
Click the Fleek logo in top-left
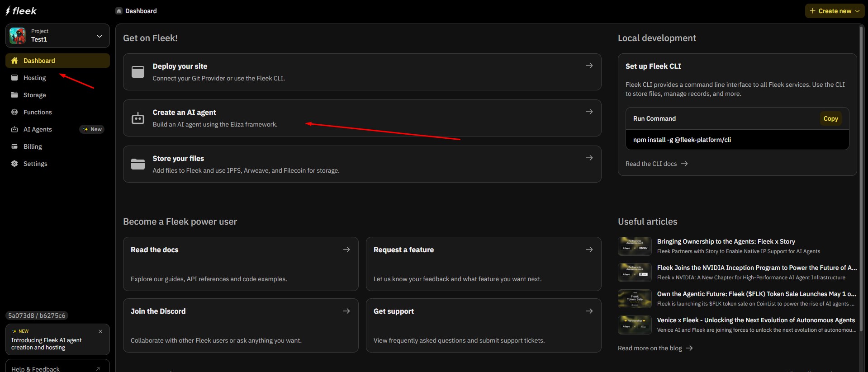pyautogui.click(x=21, y=11)
